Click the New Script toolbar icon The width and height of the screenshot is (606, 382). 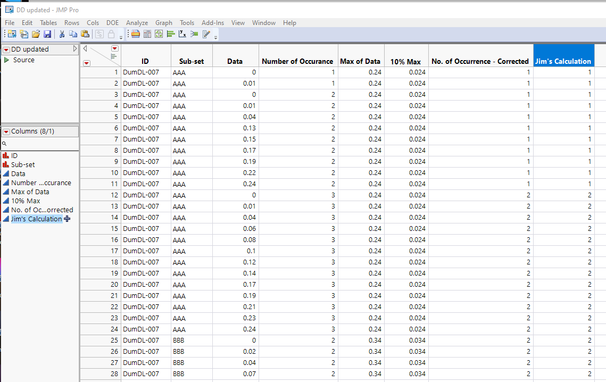(x=24, y=34)
